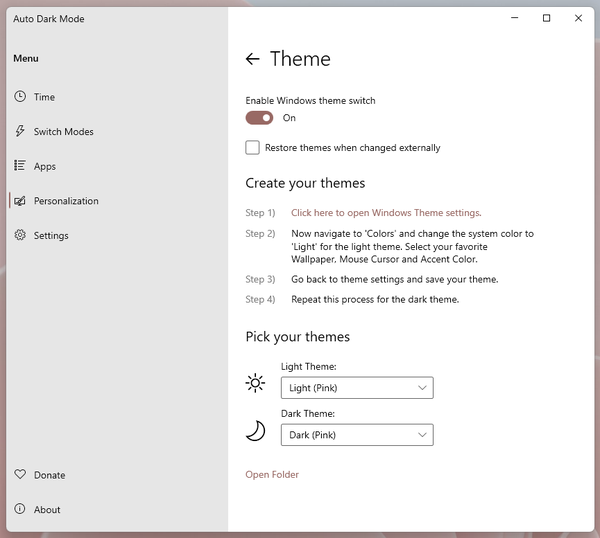Click the Personalization brush icon
This screenshot has width=600, height=538.
pos(20,201)
